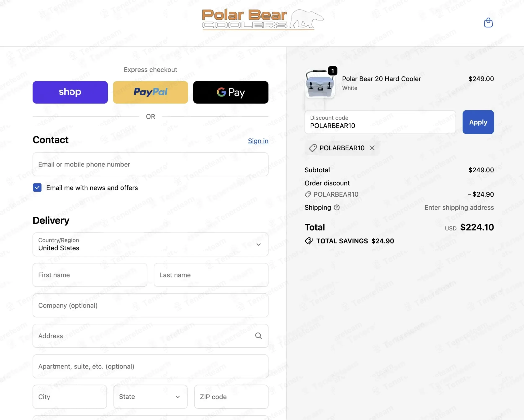Viewport: 524px width, 420px height.
Task: Click the Order discount POLARBEAR10 tag icon
Action: (x=308, y=194)
